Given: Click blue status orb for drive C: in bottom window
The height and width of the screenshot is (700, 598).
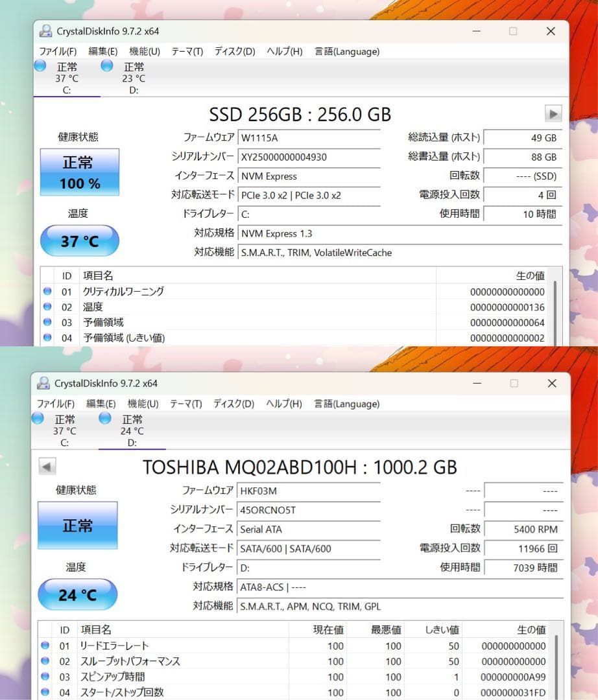Looking at the screenshot, I should point(39,418).
